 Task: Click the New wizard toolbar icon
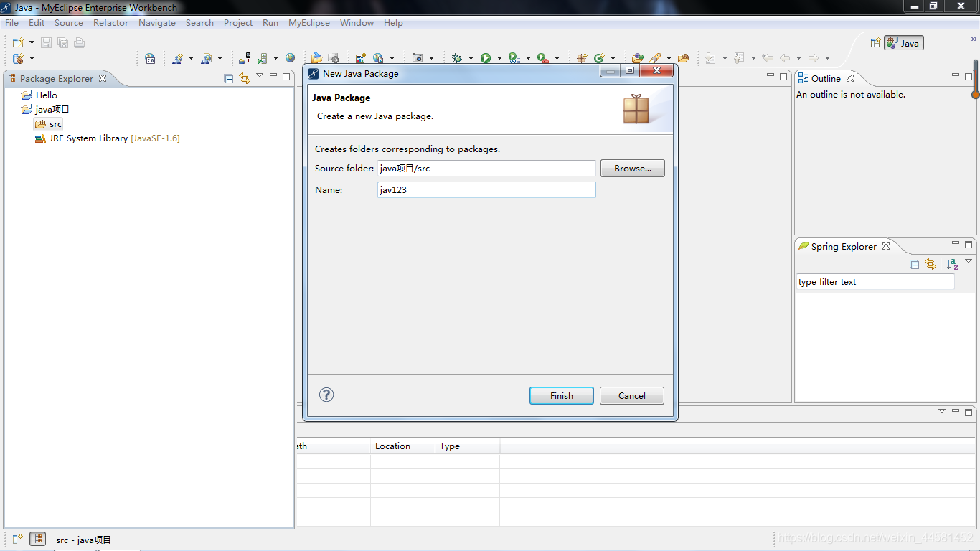tap(18, 43)
